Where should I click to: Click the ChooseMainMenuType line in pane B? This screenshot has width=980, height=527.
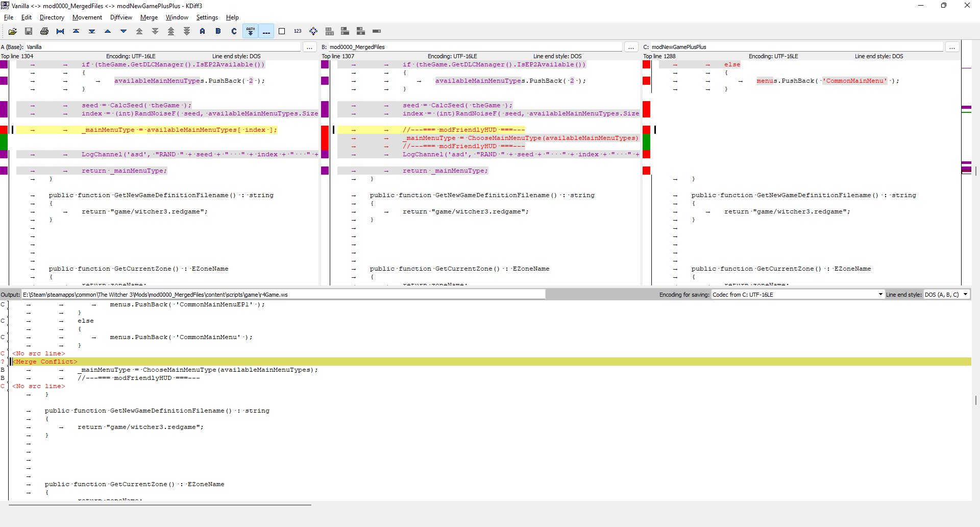pos(488,138)
